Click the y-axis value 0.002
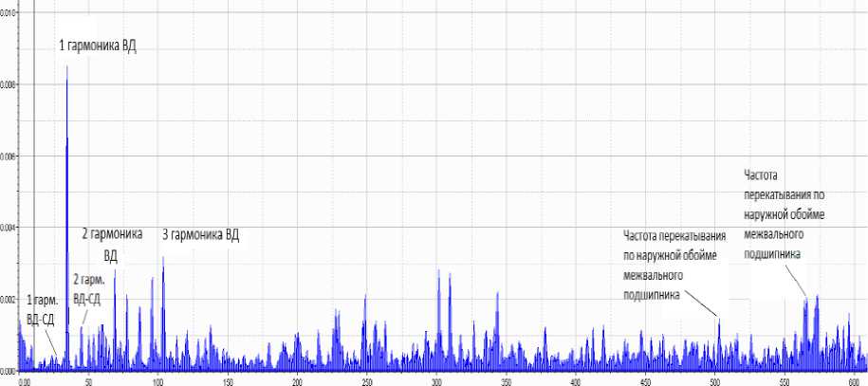Viewport: 868px width, 386px height. pyautogui.click(x=9, y=300)
